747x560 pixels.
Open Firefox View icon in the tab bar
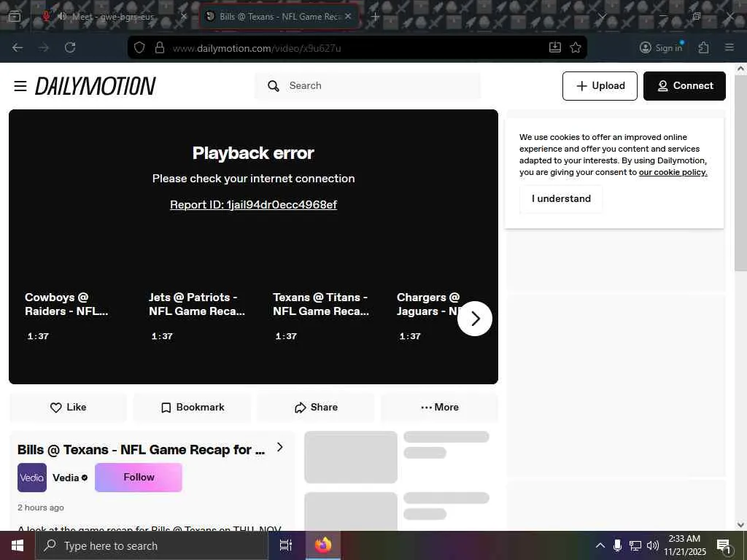15,17
